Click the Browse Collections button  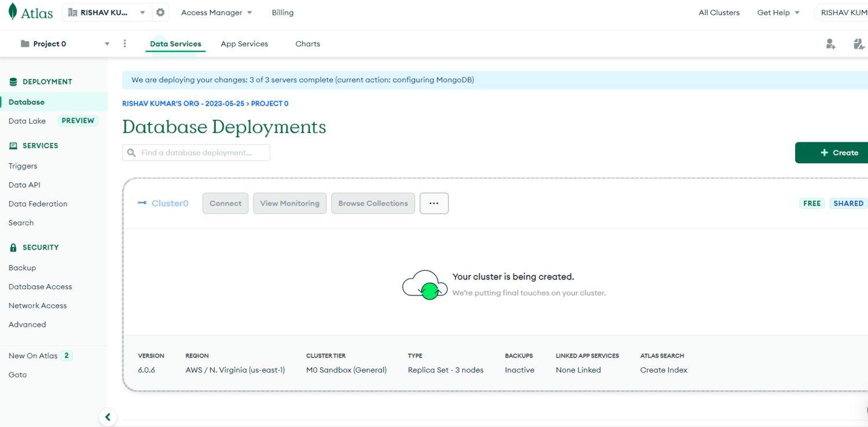click(x=373, y=203)
